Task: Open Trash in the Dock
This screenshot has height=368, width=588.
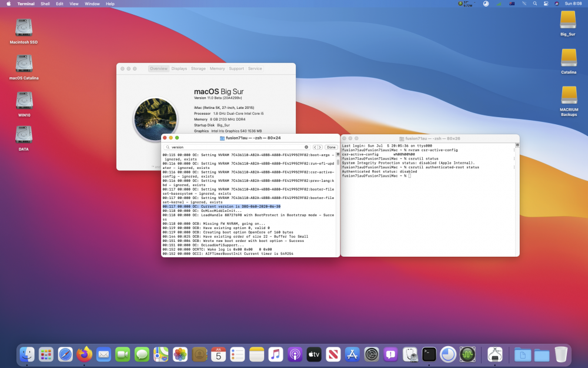Action: click(561, 354)
